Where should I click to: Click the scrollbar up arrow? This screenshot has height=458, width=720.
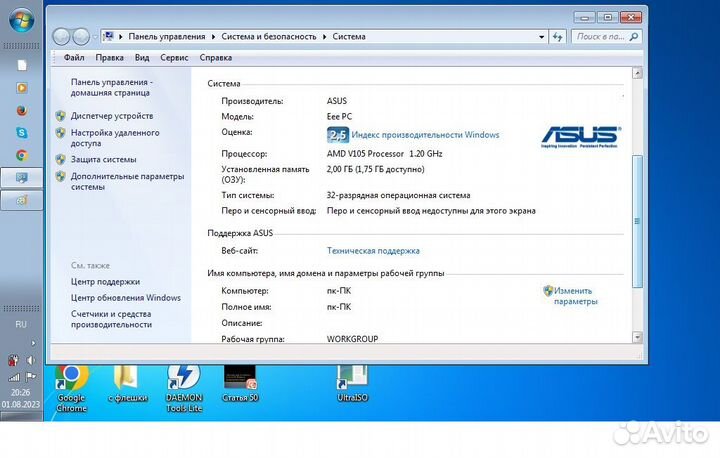pyautogui.click(x=637, y=73)
